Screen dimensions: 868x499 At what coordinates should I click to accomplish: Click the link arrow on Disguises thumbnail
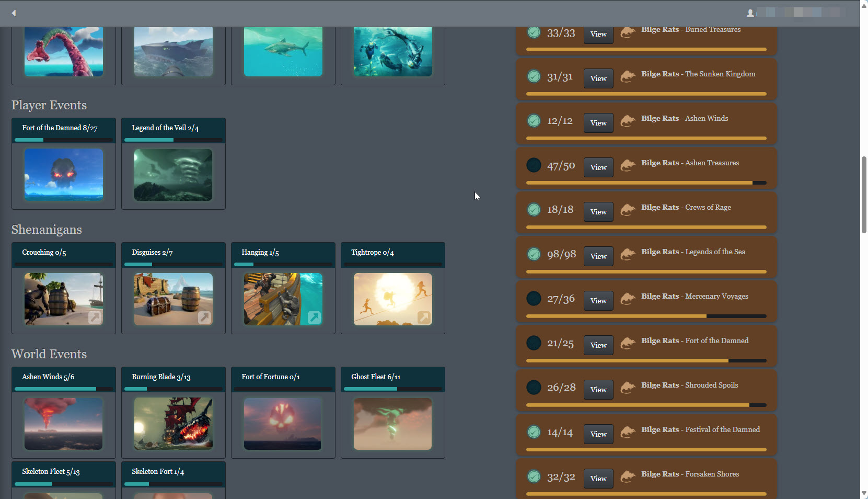204,317
